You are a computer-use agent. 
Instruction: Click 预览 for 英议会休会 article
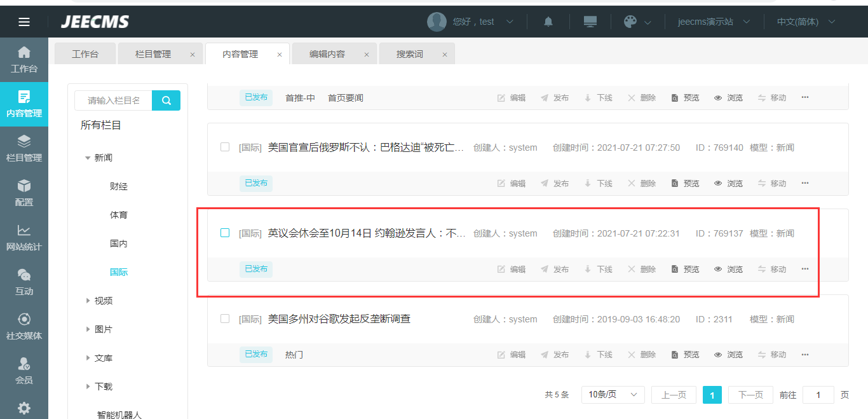pos(685,270)
